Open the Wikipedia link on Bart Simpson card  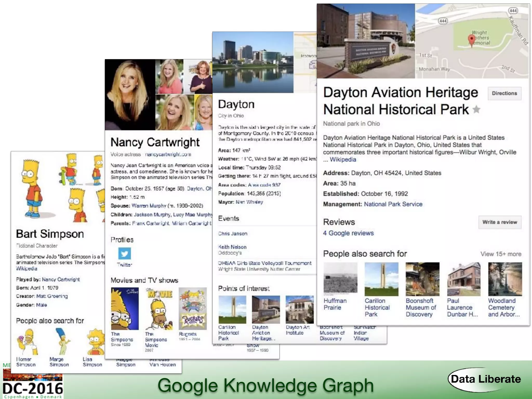coord(26,269)
